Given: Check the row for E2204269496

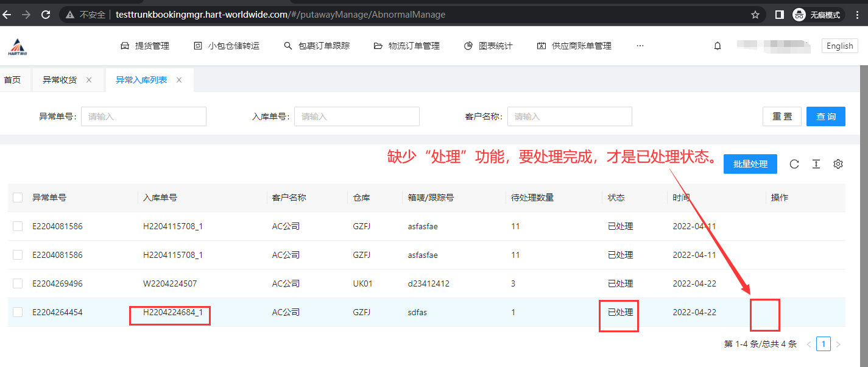Looking at the screenshot, I should pyautogui.click(x=18, y=283).
